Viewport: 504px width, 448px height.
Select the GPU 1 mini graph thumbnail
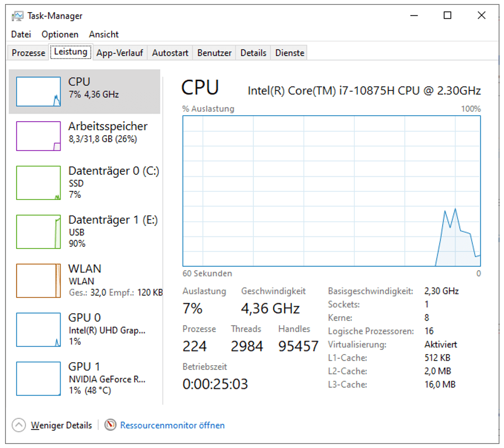38,378
